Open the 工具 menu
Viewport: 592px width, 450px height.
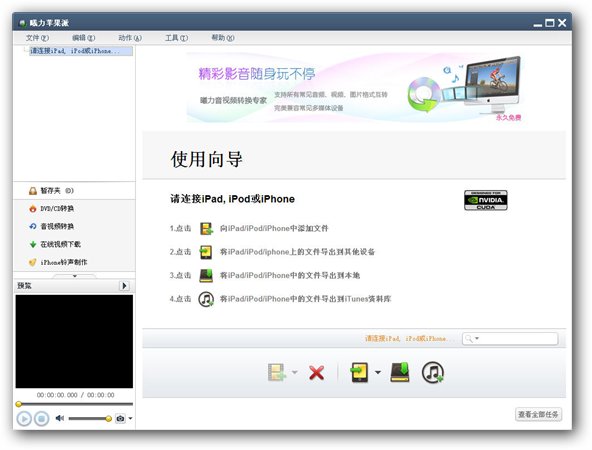[x=176, y=38]
